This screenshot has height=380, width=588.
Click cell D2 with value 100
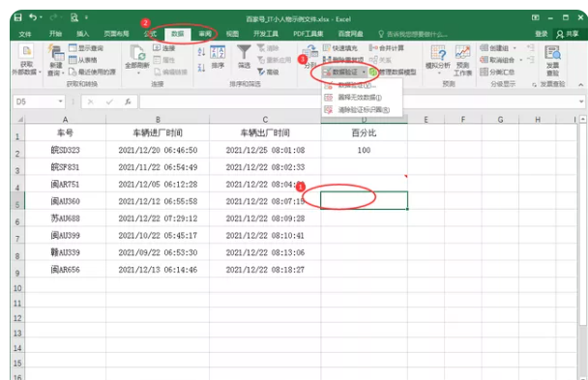(x=364, y=150)
